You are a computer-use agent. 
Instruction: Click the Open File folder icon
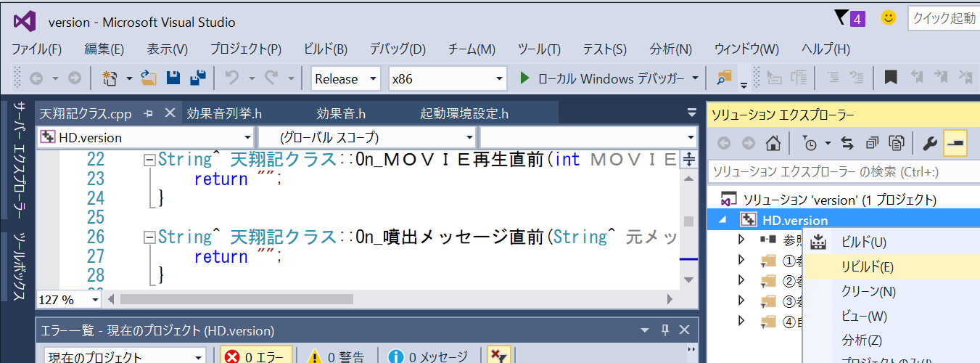pos(149,78)
